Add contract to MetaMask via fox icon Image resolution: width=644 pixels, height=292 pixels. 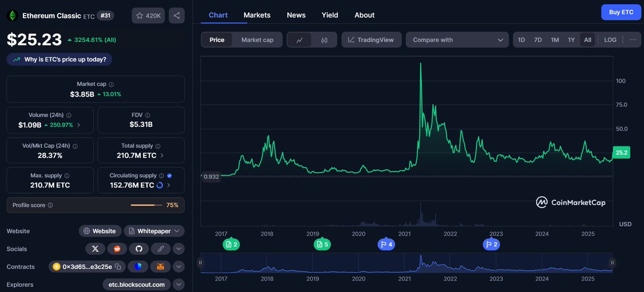click(x=160, y=266)
